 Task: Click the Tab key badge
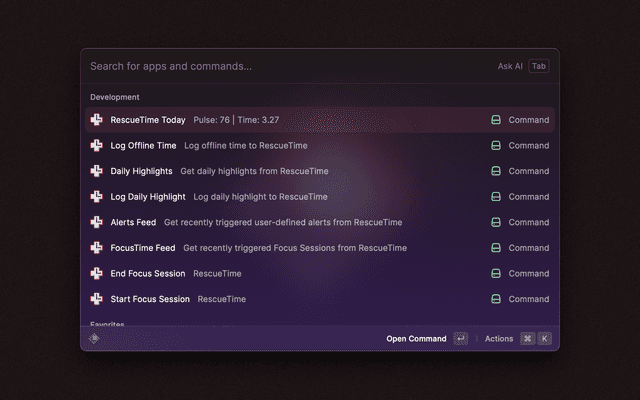coord(539,66)
